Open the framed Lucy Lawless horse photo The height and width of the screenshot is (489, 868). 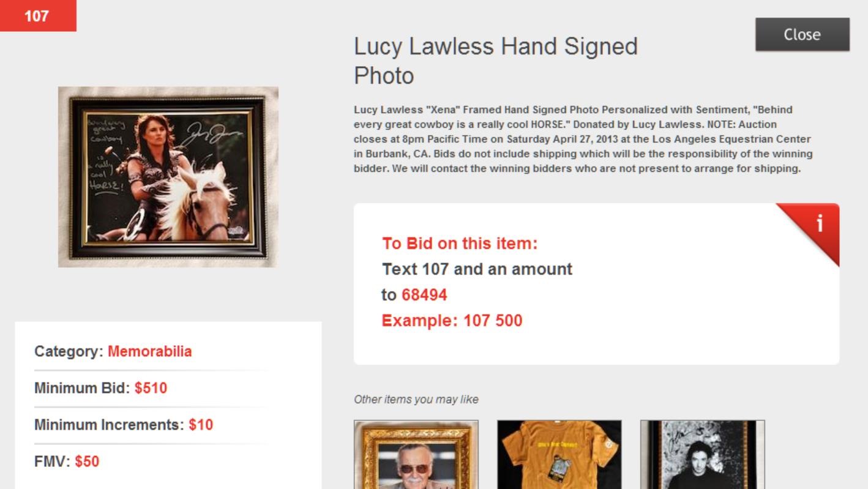click(168, 177)
